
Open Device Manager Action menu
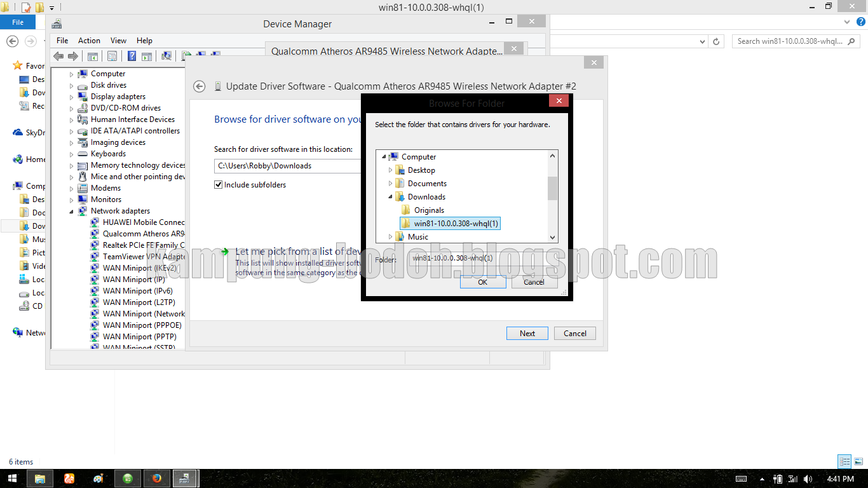(x=89, y=40)
